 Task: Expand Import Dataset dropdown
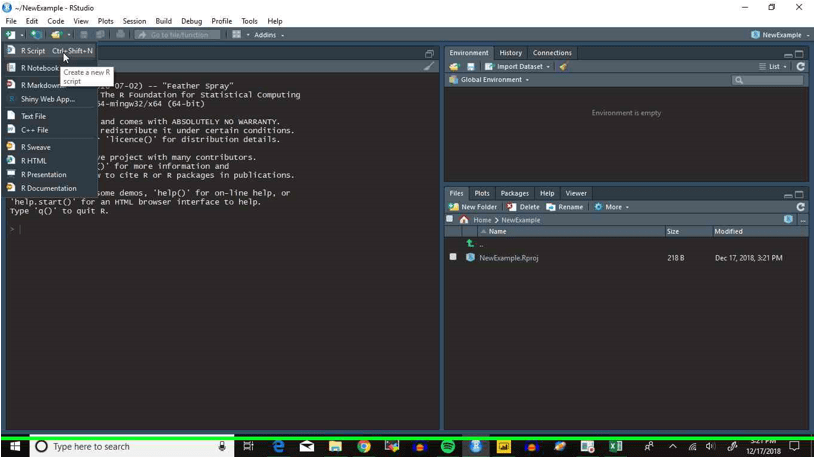pos(517,67)
